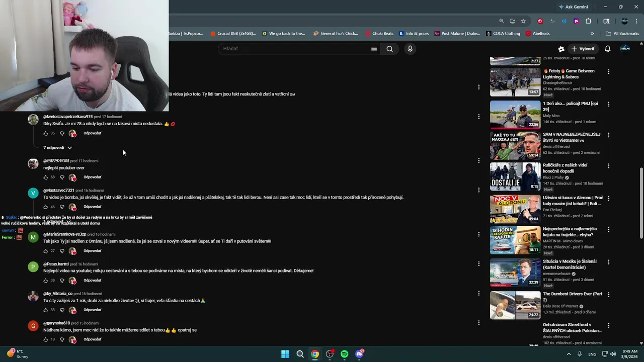
Task: Open Discord from the taskbar
Action: click(x=359, y=354)
